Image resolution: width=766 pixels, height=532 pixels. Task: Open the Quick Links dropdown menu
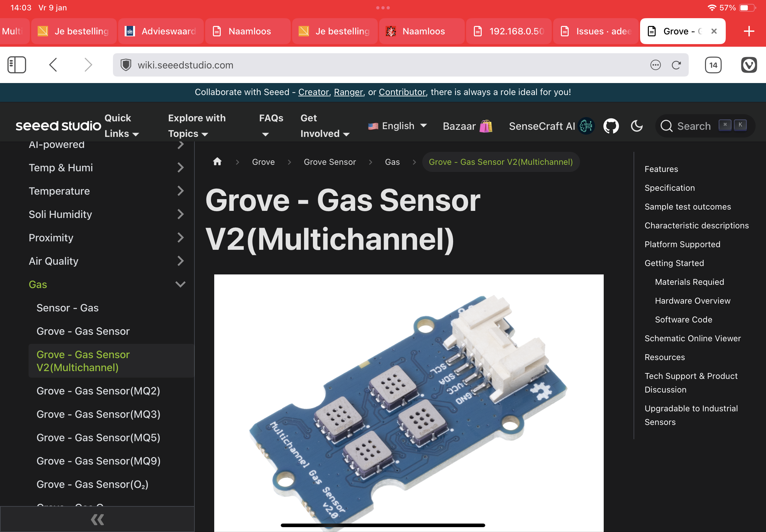(121, 126)
